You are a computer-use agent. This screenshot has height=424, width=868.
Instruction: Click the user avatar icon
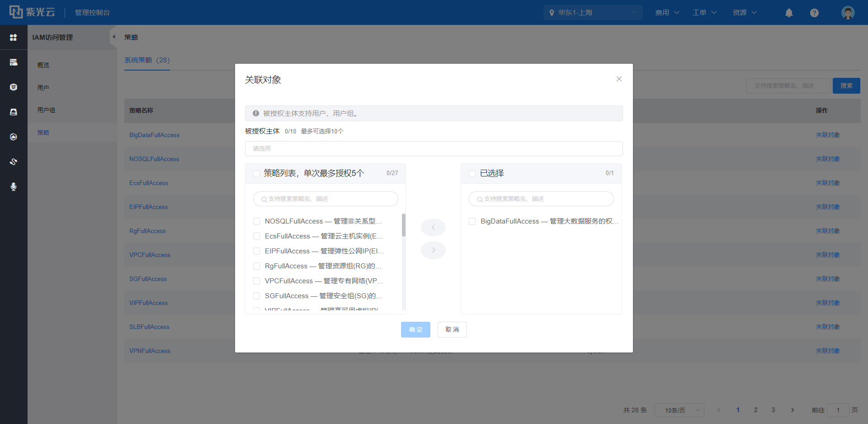[848, 13]
